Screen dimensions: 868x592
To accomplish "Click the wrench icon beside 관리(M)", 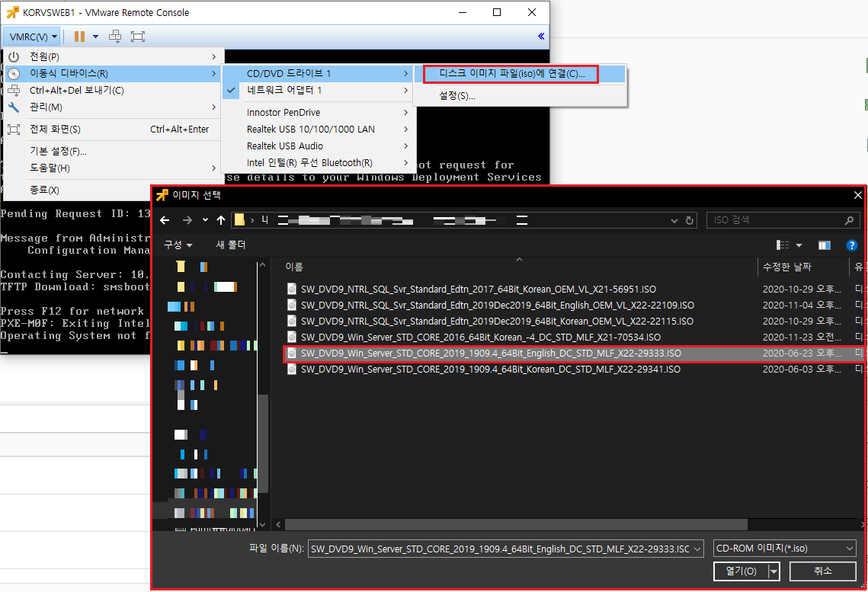I will coord(14,107).
